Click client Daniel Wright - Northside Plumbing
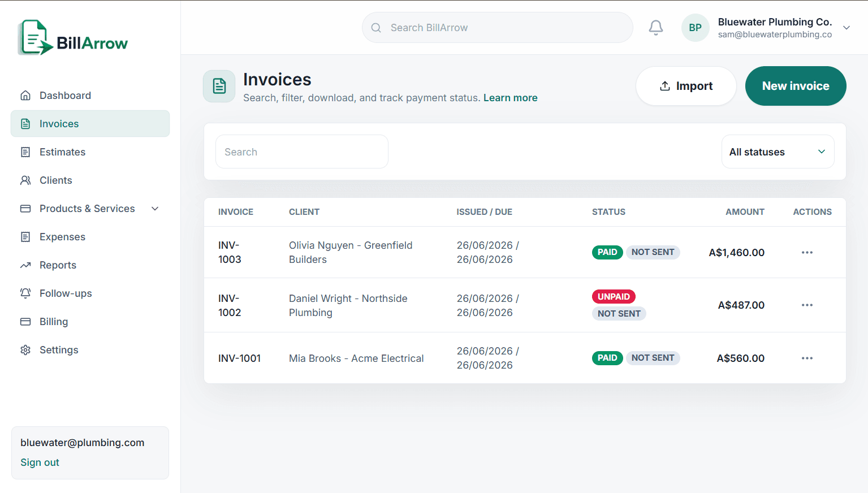 (348, 305)
